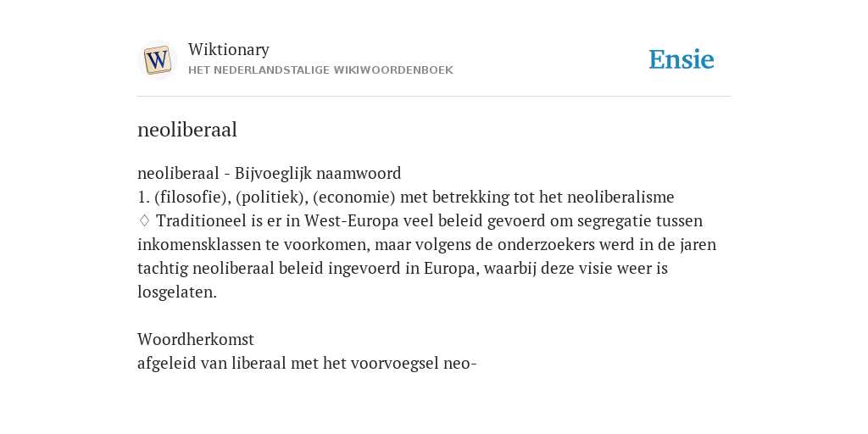Click the word tachtig in example sentence
The image size is (868, 434).
(163, 269)
